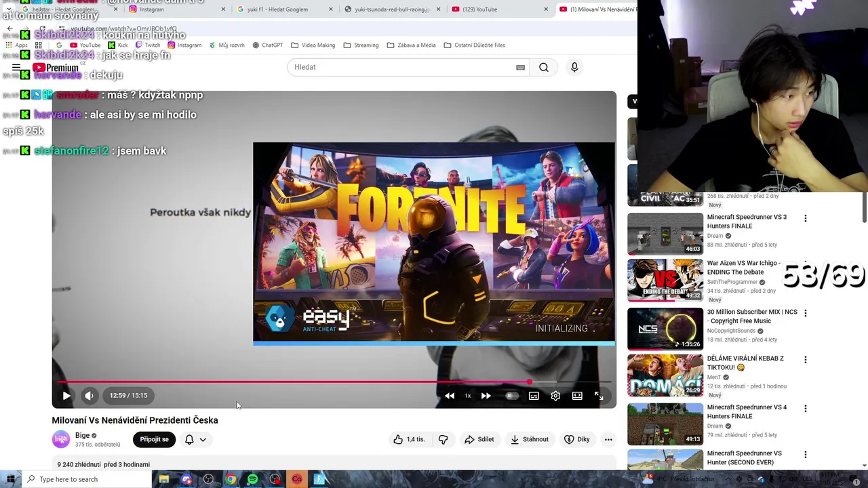
Task: Open options menu for Minecraft Speedrunner VS 4 Hunters
Action: click(806, 408)
